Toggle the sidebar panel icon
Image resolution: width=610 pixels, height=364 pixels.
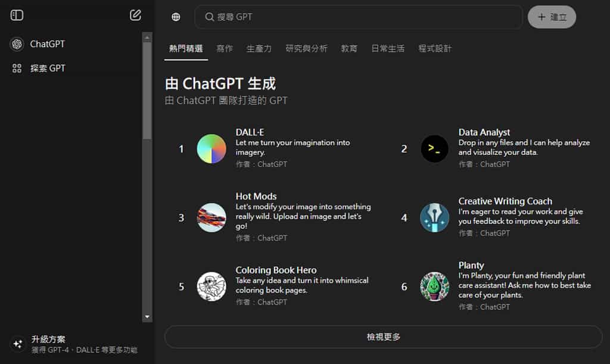(x=17, y=15)
